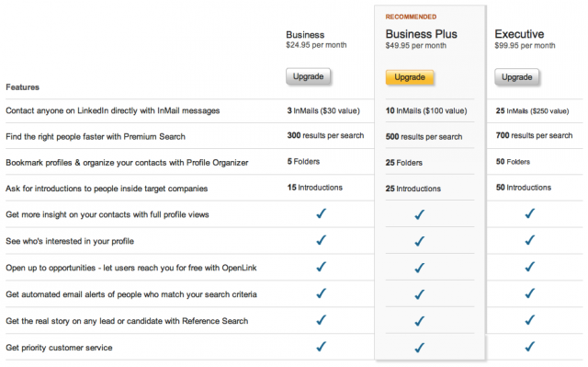Select the Business Plus plan title
The image size is (588, 367).
(421, 34)
